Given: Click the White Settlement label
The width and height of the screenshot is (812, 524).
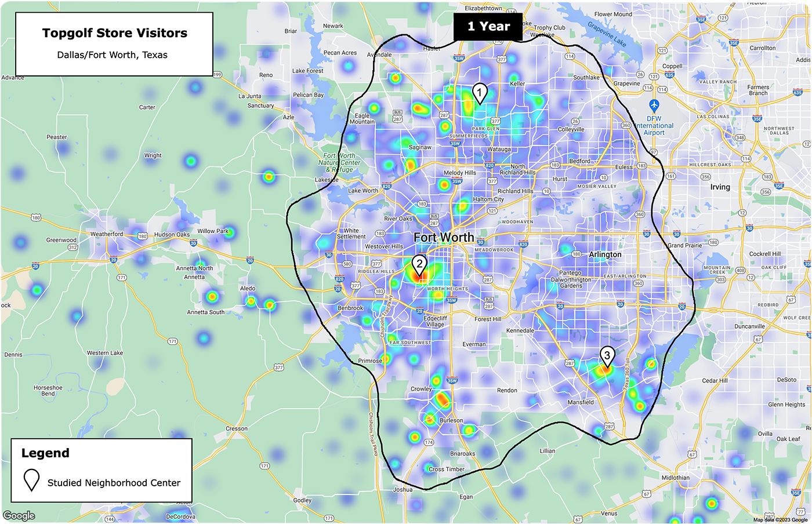Looking at the screenshot, I should [351, 234].
